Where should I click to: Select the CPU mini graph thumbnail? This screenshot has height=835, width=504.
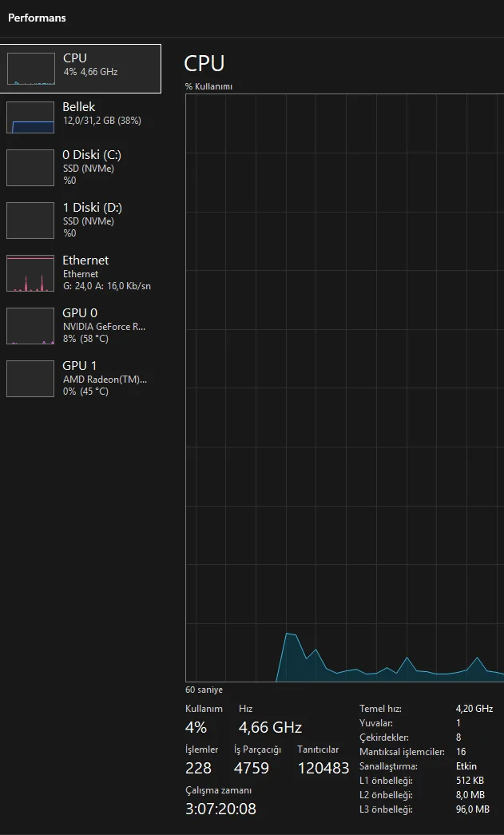pyautogui.click(x=31, y=69)
